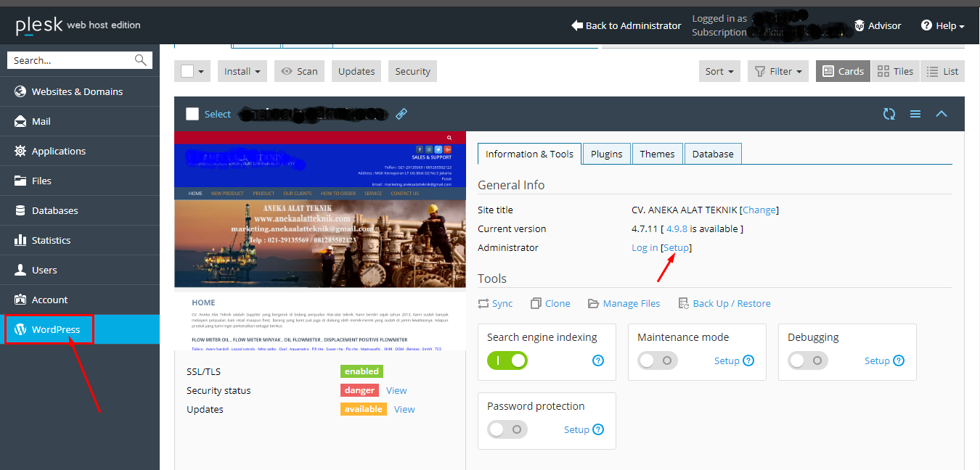980x470 pixels.
Task: Open the instance hamburger menu
Action: (x=915, y=114)
